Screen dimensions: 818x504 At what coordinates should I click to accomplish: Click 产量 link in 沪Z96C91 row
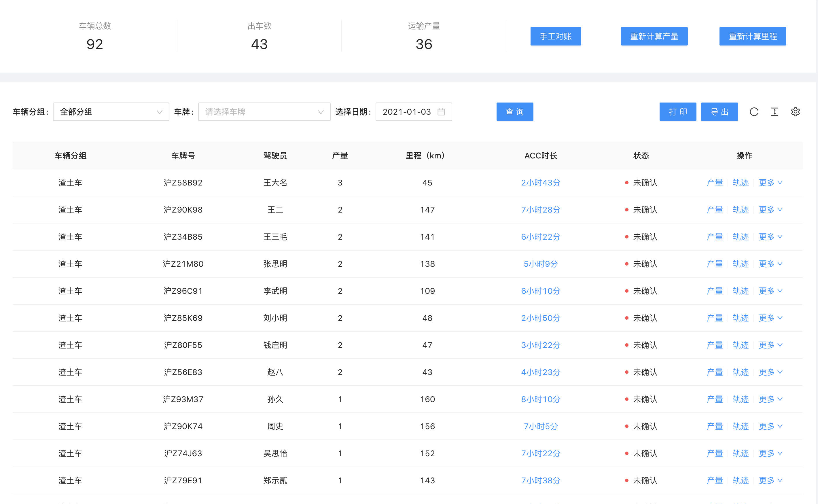point(715,291)
